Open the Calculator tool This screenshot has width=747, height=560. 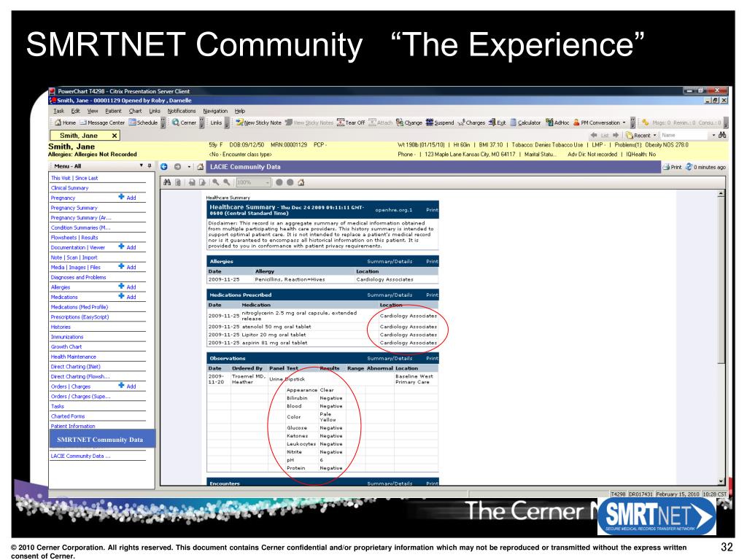[525, 122]
